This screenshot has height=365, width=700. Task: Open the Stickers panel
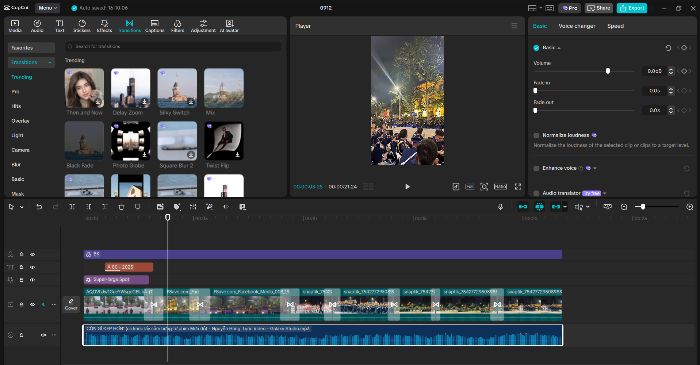[82, 26]
